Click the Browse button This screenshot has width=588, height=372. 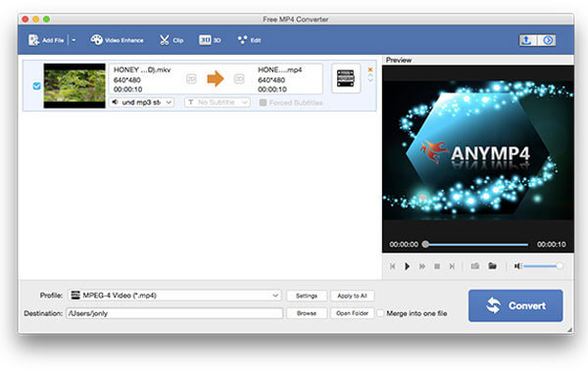click(307, 313)
